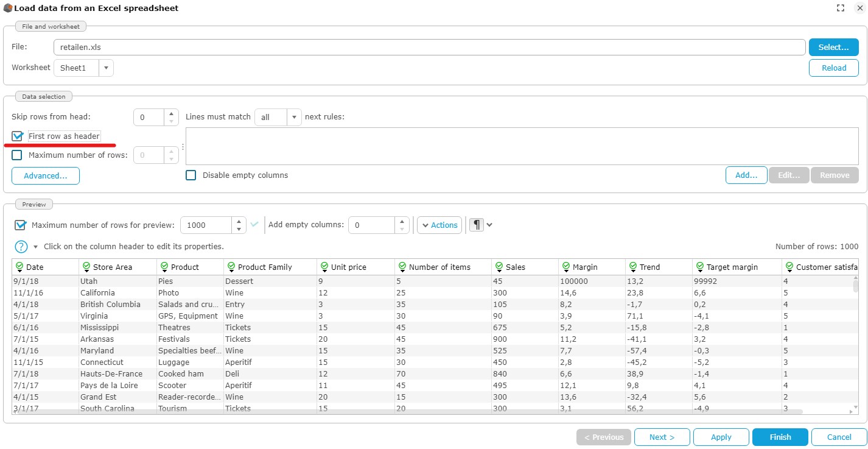Click the Reload button
This screenshot has height=449, width=868.
[x=833, y=68]
